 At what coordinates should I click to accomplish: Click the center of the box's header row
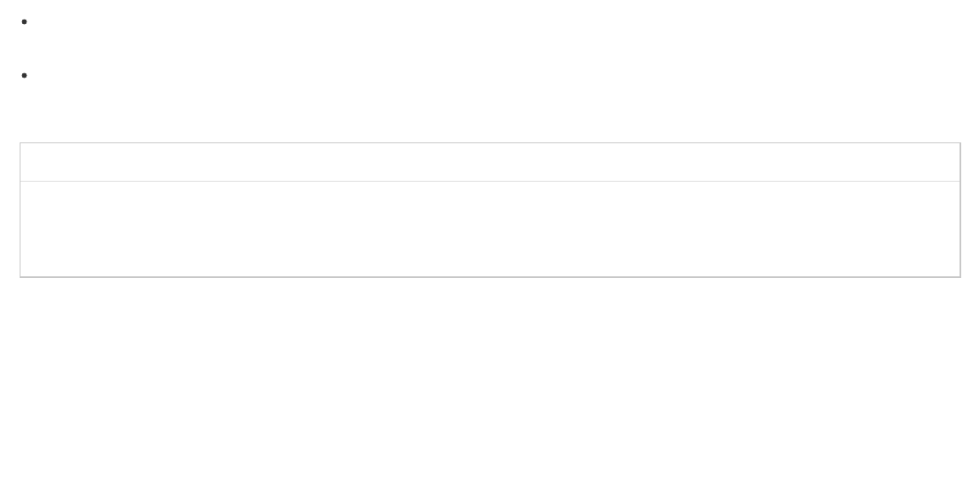(490, 162)
